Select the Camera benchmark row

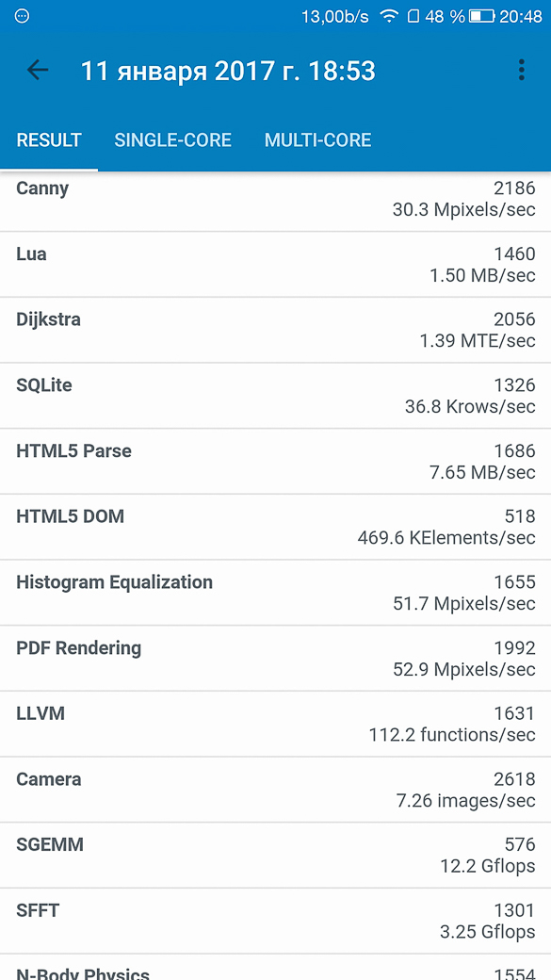click(275, 790)
